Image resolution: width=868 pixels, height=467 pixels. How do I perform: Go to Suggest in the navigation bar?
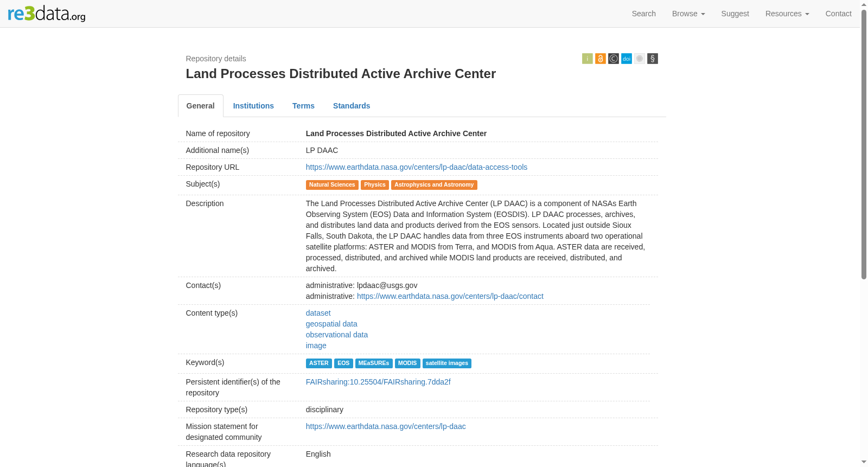735,14
